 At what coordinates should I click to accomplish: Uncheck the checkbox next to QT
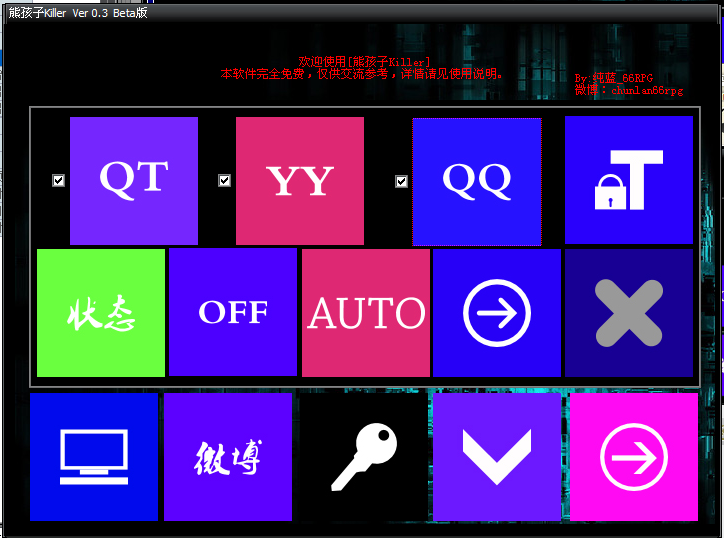pyautogui.click(x=58, y=180)
